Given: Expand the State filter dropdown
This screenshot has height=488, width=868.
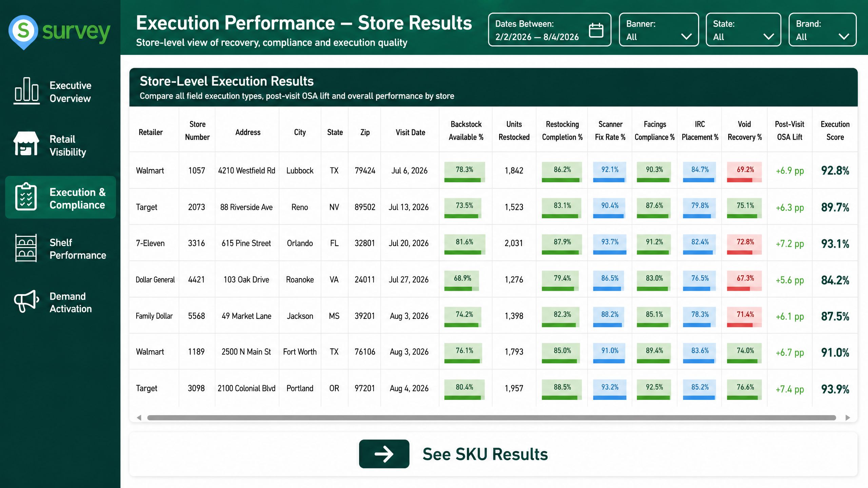Looking at the screenshot, I should coord(743,30).
